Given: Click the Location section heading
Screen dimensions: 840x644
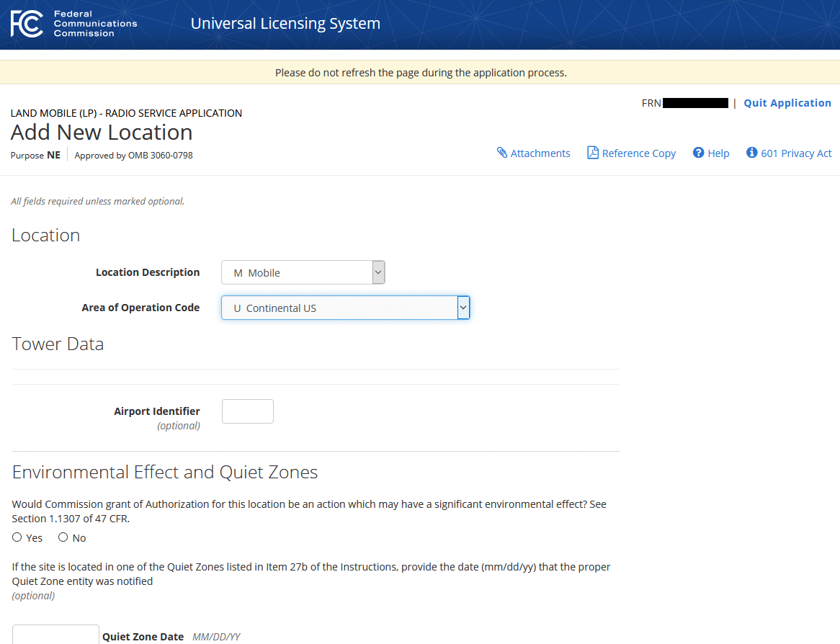Looking at the screenshot, I should tap(46, 236).
